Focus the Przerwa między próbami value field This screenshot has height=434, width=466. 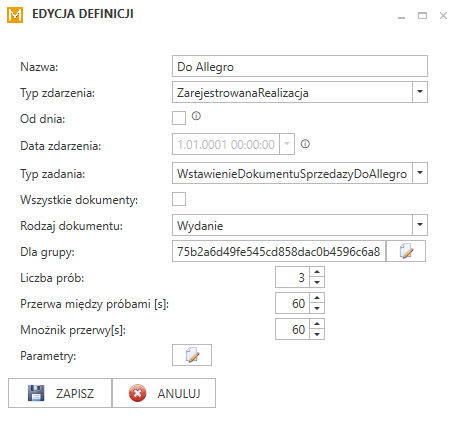click(292, 303)
